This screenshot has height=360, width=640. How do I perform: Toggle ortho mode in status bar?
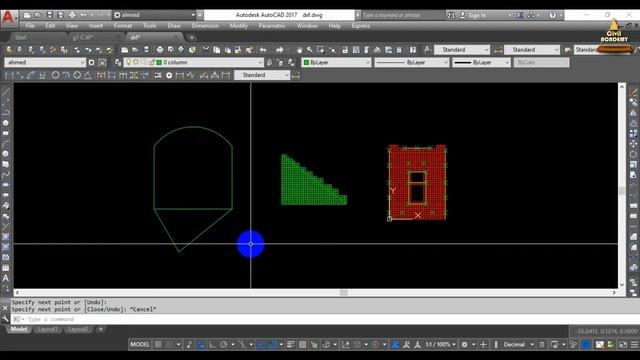pos(212,344)
